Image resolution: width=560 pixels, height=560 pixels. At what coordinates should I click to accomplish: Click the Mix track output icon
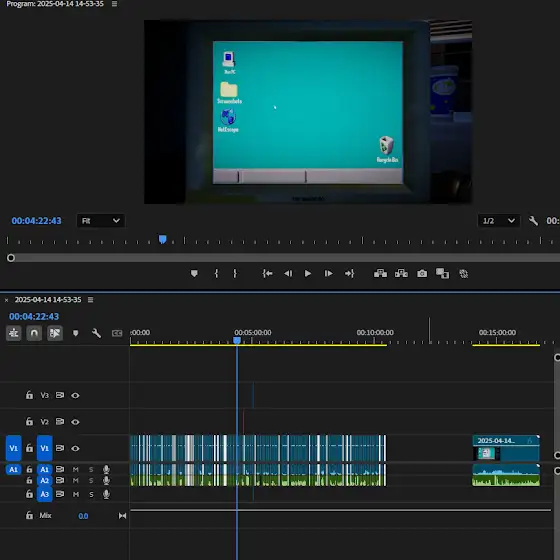[x=122, y=515]
